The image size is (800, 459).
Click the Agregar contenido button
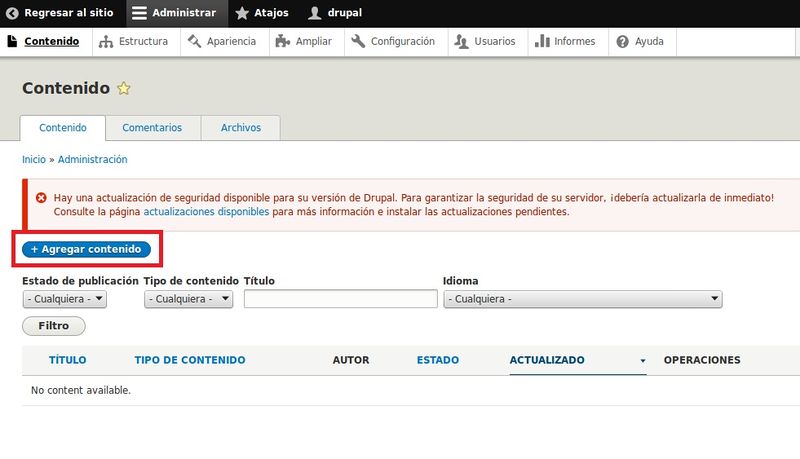tap(86, 249)
